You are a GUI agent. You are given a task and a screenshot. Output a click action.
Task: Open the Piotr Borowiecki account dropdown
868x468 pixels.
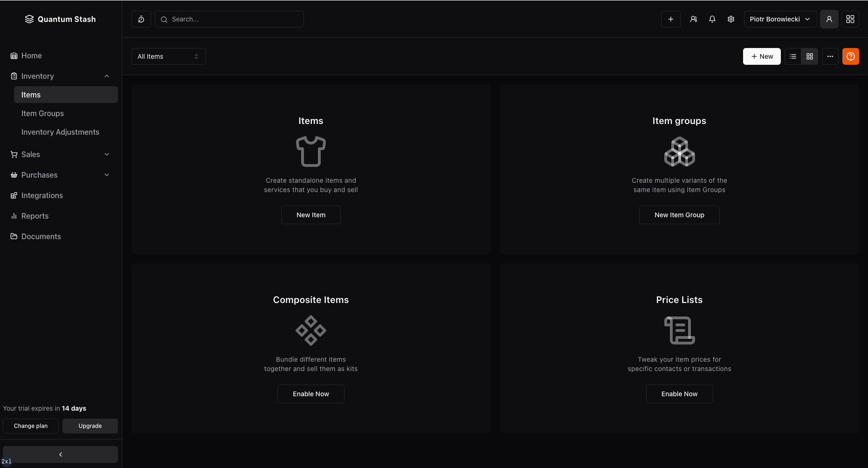[x=780, y=19]
